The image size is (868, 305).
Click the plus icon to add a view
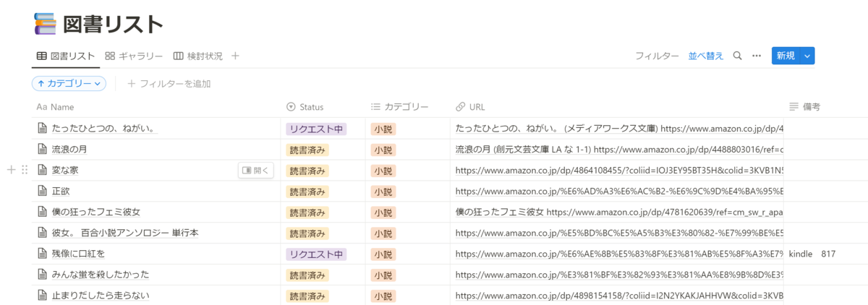(235, 56)
